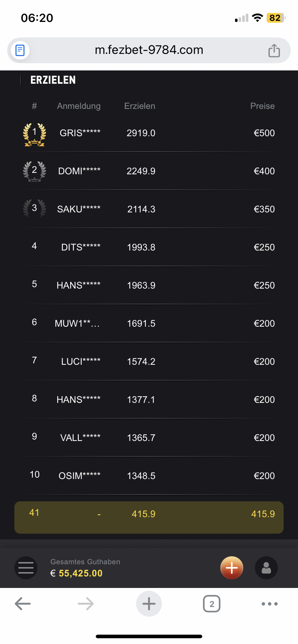Image resolution: width=298 pixels, height=644 pixels.
Task: Tap the browser forward arrow
Action: click(x=86, y=604)
